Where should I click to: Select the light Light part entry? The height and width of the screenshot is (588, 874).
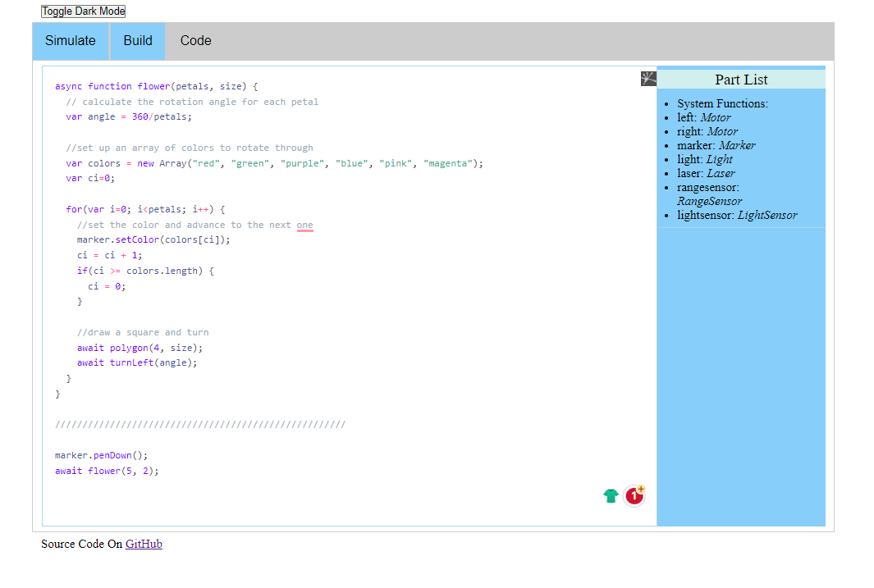[x=705, y=159]
